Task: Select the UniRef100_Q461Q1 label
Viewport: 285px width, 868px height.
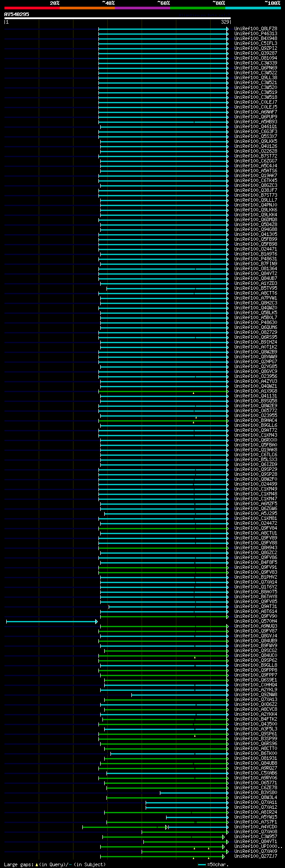Action: (x=256, y=126)
